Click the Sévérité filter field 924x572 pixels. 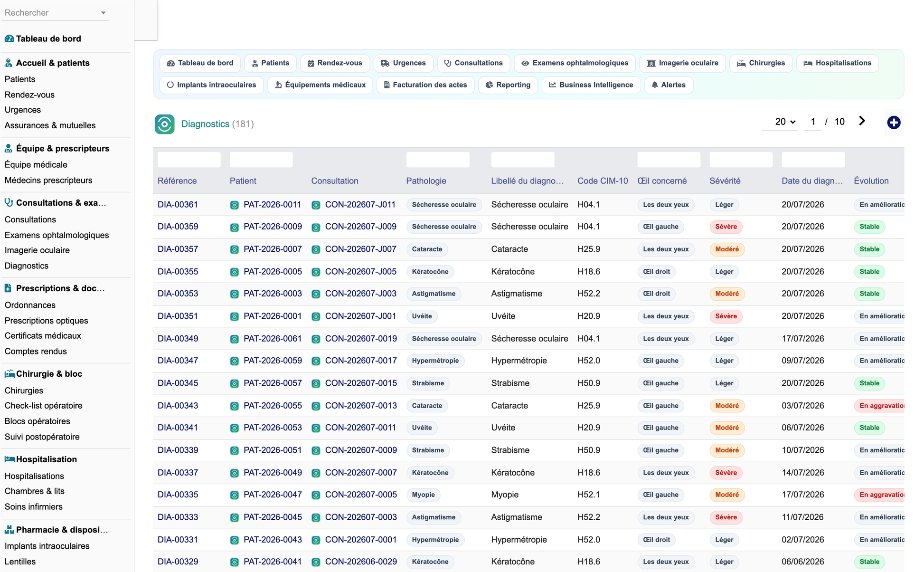(741, 160)
